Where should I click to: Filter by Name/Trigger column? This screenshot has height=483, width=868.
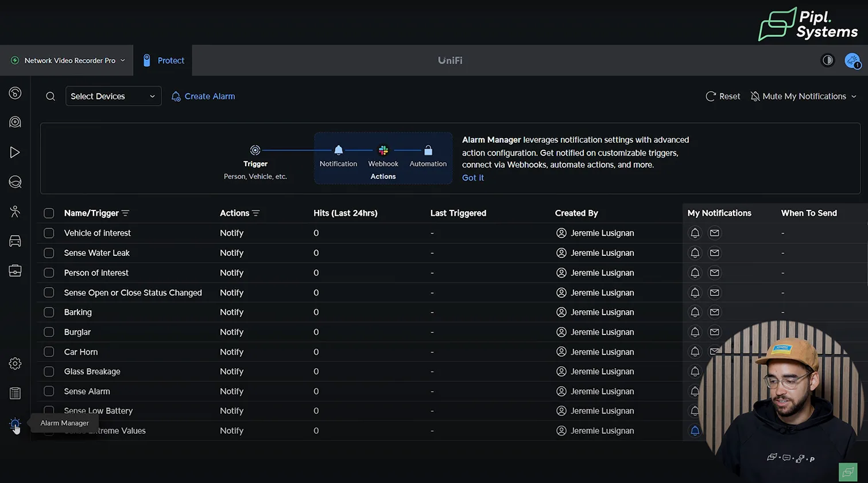coord(125,213)
